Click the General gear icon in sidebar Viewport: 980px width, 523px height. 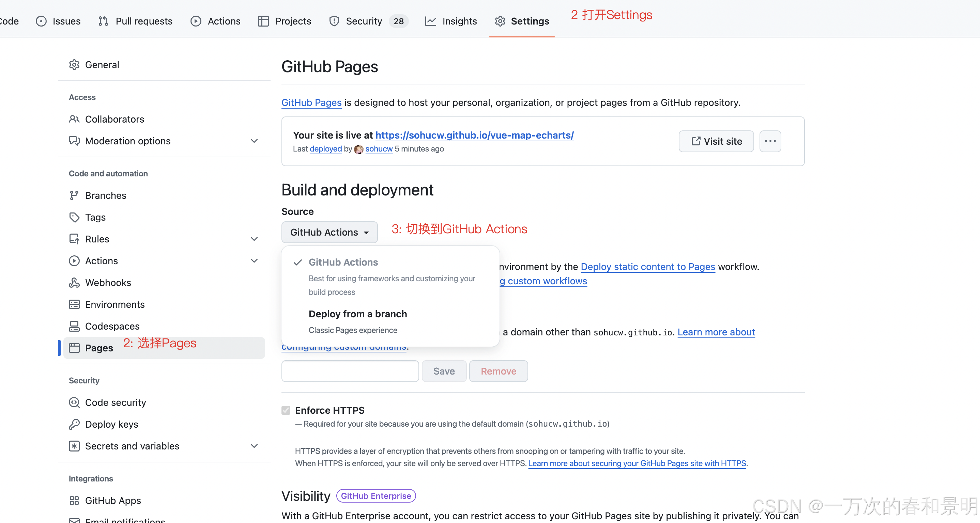pos(74,65)
